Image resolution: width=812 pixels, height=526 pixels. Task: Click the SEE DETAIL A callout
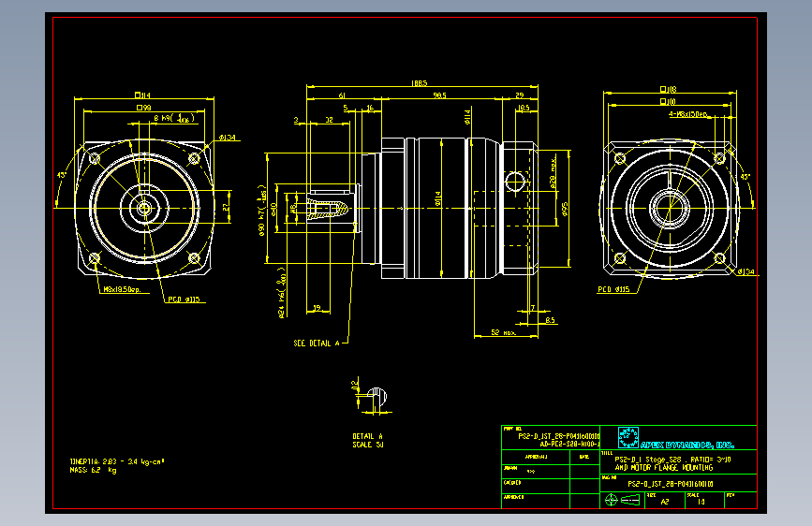pyautogui.click(x=317, y=343)
